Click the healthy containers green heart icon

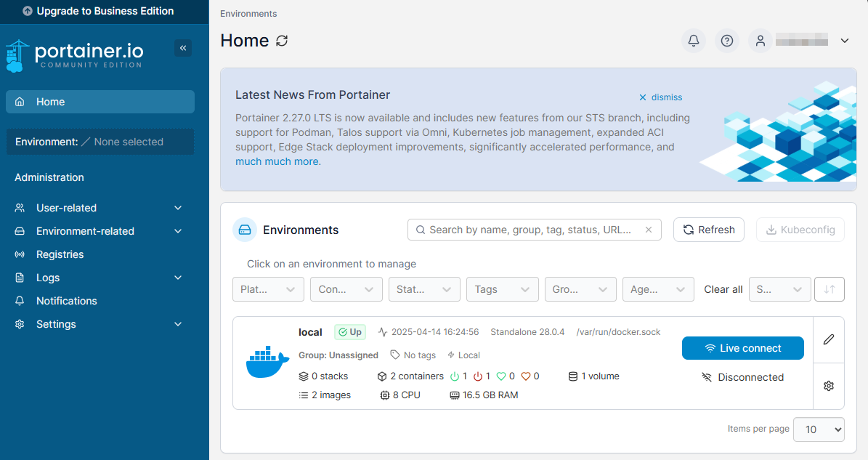coord(501,376)
